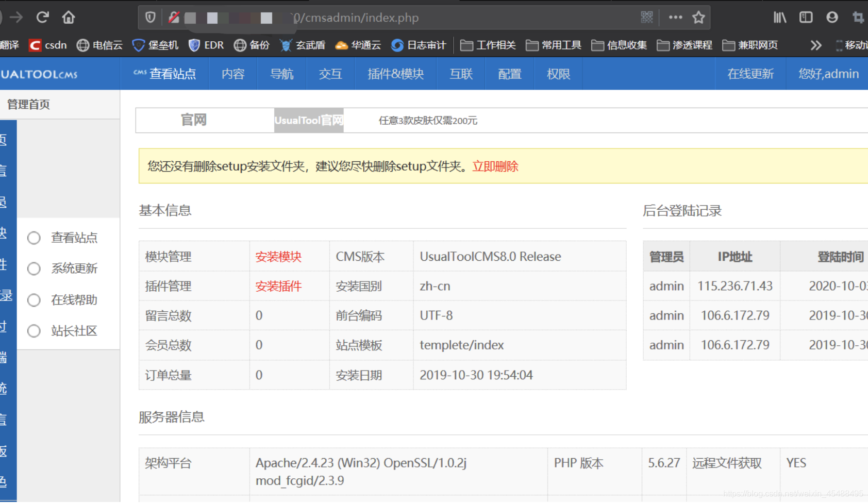
Task: Select the 在线帮助 radio option
Action: pos(34,300)
